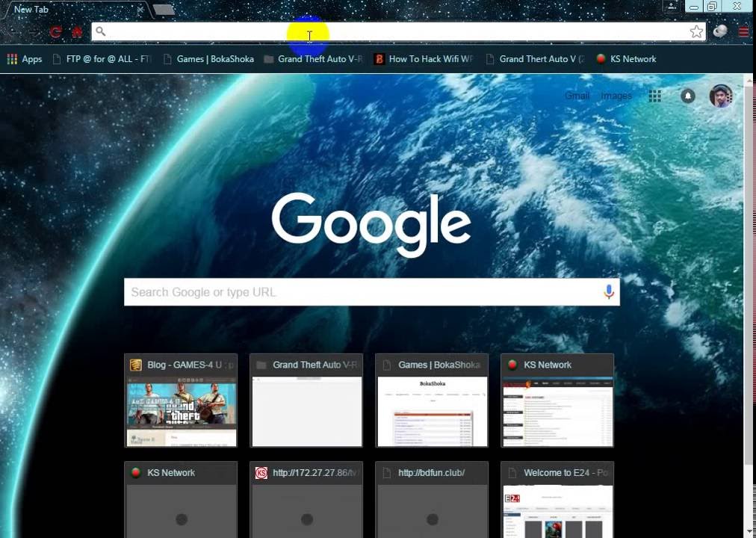The image size is (756, 538).
Task: Open the home page via red house icon
Action: (x=77, y=32)
